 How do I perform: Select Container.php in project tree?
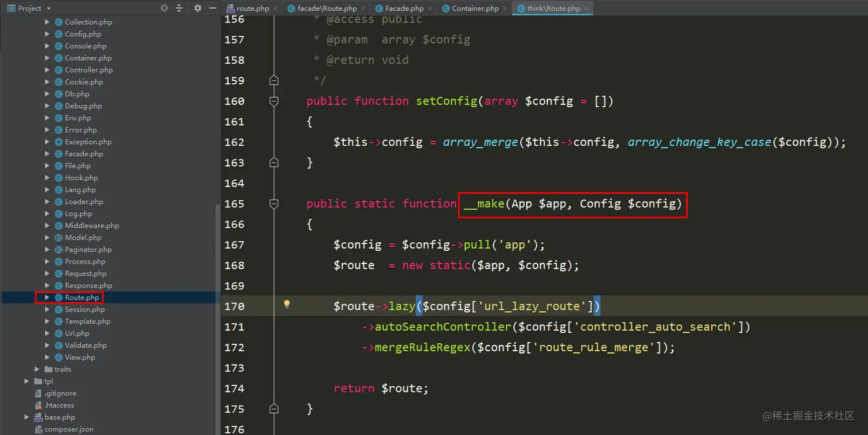88,58
